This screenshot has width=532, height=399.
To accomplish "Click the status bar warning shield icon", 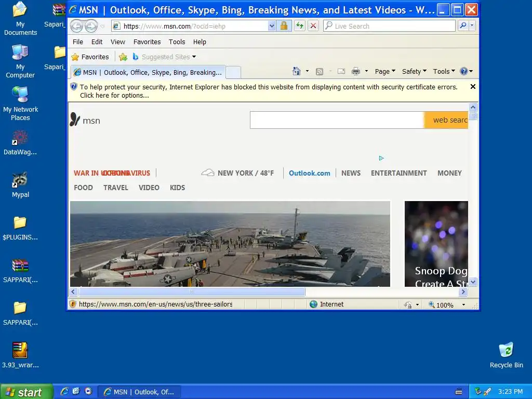I will click(73, 304).
